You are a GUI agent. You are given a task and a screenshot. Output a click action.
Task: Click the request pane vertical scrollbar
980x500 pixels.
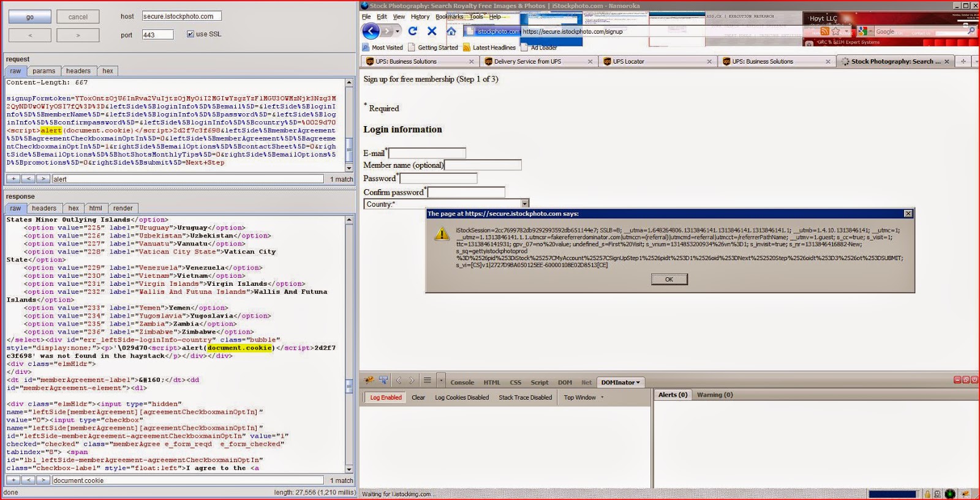[349, 125]
